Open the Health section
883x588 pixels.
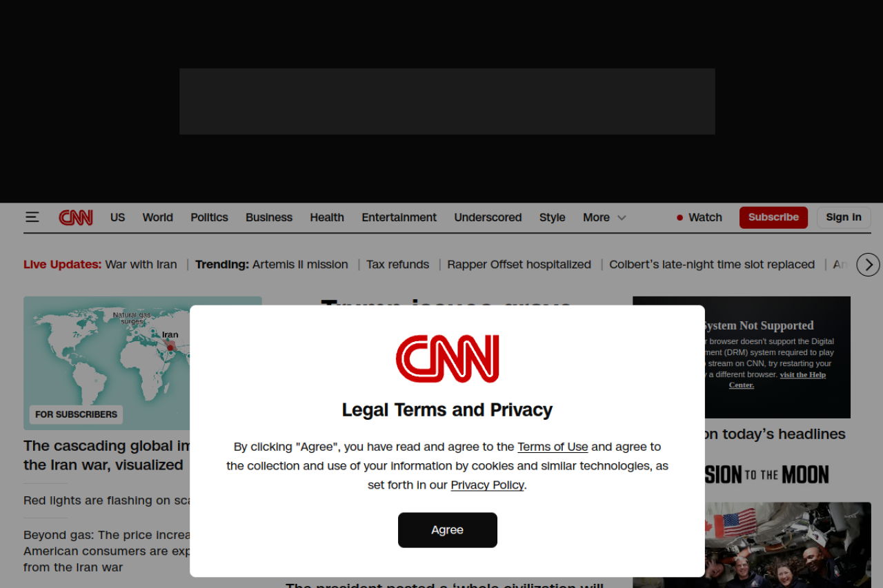[x=327, y=217]
